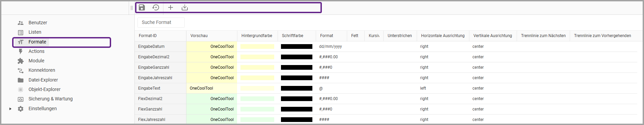Screen dimensions: 644x125
Task: Pick background color swatch for FlexDezimal2
Action: coord(257,99)
